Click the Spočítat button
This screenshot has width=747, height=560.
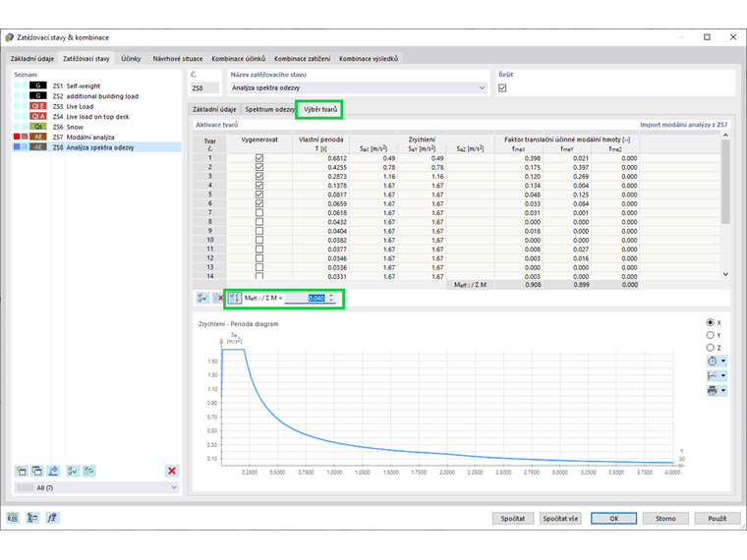pyautogui.click(x=513, y=518)
